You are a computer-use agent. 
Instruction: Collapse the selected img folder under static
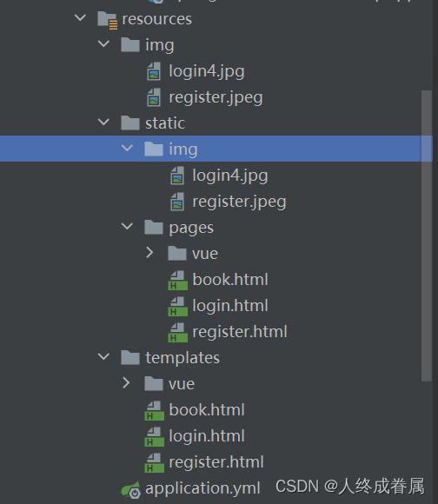(127, 148)
